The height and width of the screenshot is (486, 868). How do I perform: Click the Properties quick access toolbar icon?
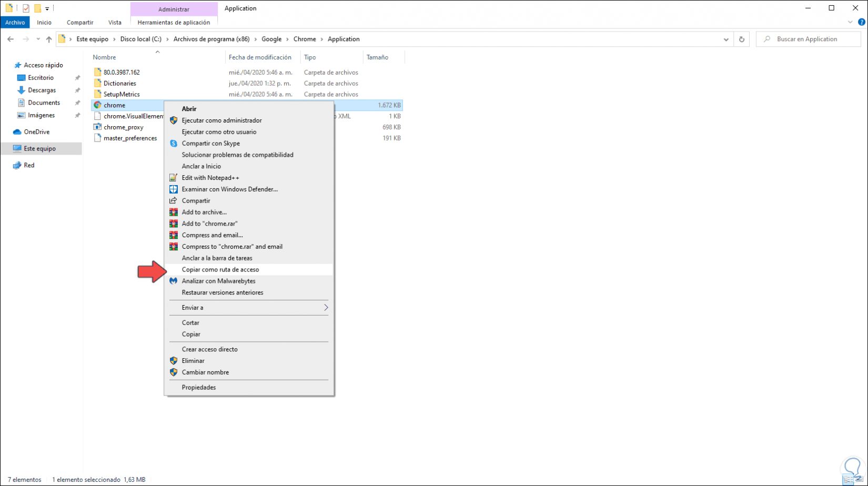[x=26, y=8]
